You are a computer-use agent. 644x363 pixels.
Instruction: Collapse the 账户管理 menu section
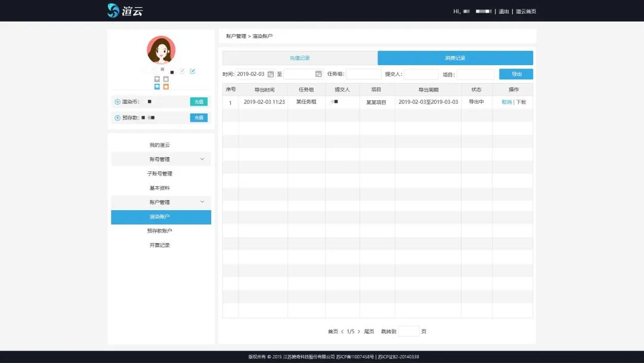tap(202, 202)
